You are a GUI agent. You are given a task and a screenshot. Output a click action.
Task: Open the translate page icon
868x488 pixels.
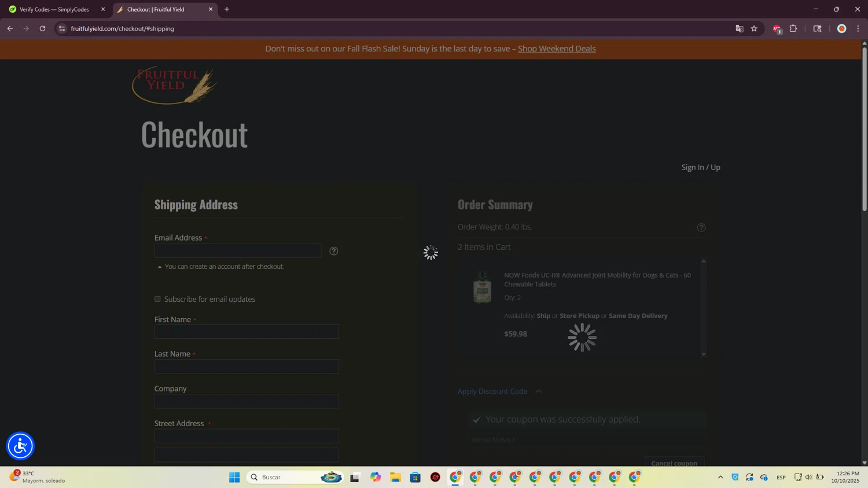click(739, 28)
